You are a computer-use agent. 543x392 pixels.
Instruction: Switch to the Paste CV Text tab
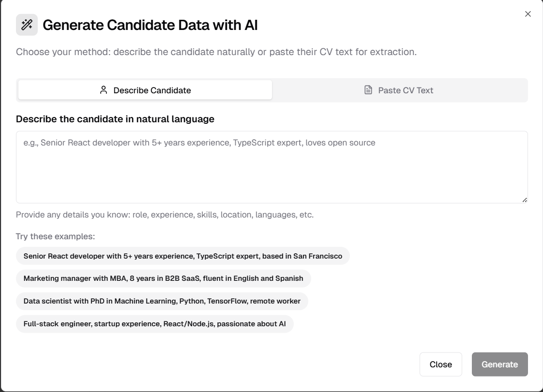(x=400, y=89)
